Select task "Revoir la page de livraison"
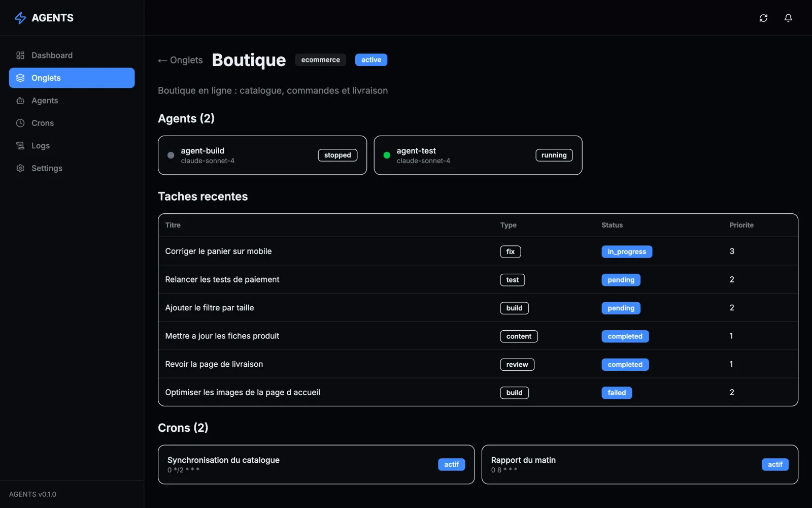The height and width of the screenshot is (508, 812). point(478,364)
